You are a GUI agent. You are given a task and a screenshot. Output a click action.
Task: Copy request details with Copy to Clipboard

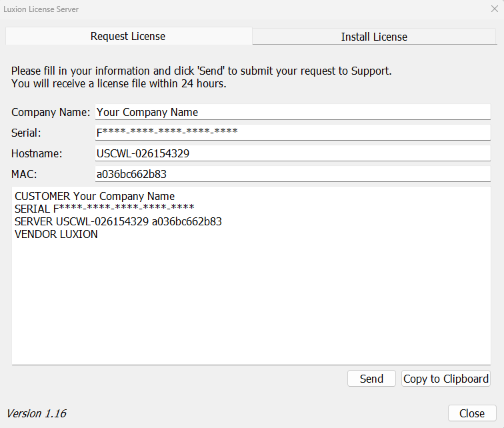pos(446,379)
